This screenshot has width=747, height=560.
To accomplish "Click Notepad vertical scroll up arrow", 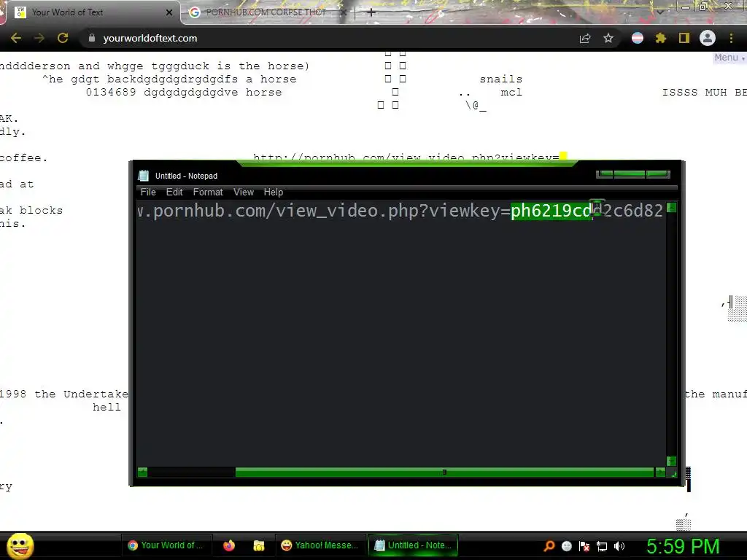I will point(671,208).
